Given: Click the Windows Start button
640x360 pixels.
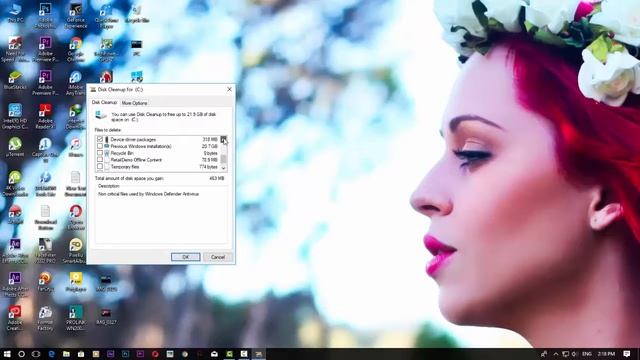Looking at the screenshot, I should pos(7,354).
